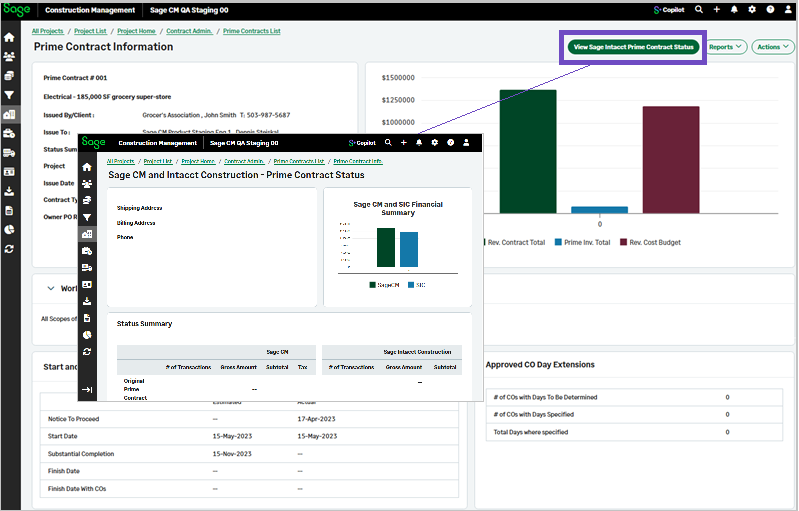Go to Contract Admin. breadcrumb in the main page

point(190,31)
